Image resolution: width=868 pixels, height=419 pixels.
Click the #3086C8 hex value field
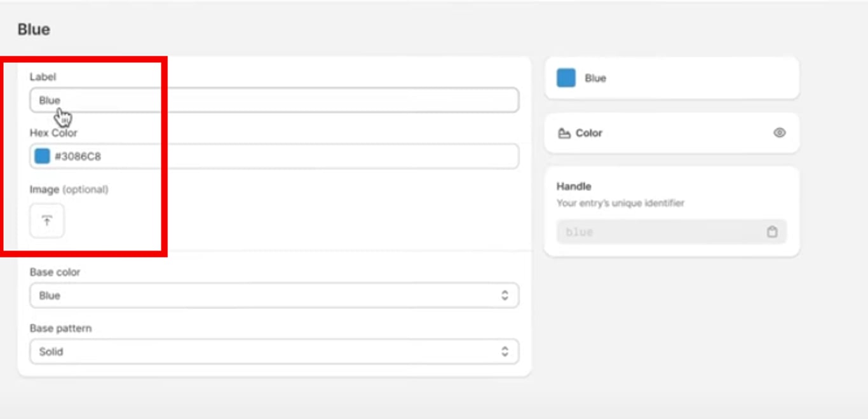coord(286,156)
